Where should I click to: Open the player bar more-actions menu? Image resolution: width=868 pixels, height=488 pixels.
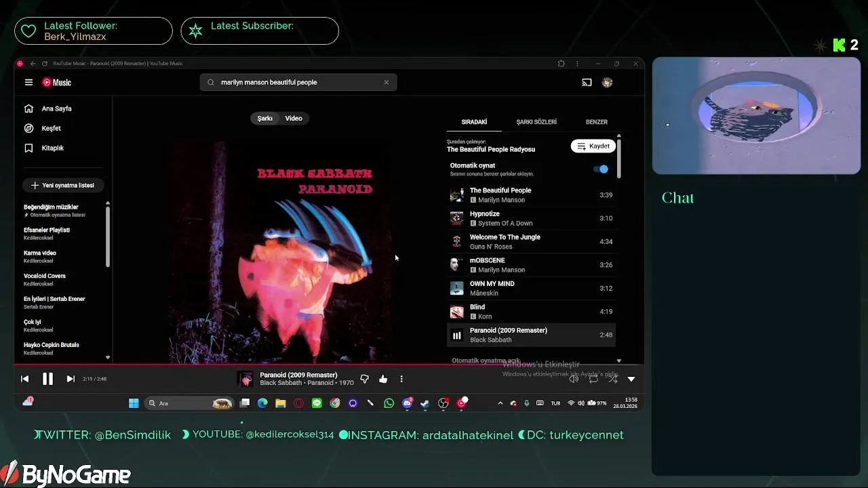[401, 379]
